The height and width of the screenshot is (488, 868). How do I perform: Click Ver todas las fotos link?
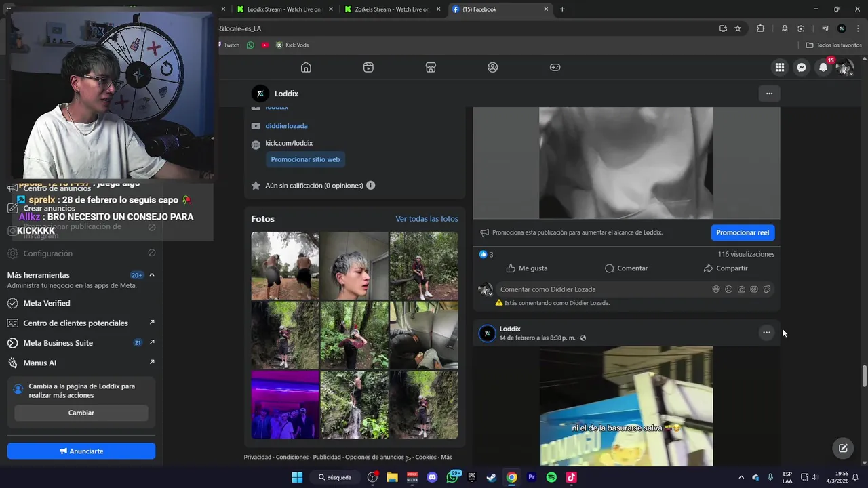click(x=427, y=219)
